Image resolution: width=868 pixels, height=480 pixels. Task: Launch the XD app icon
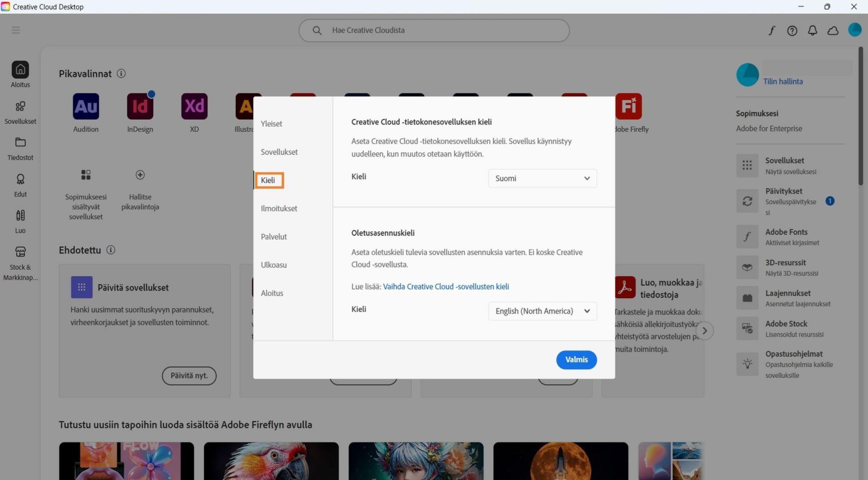click(194, 106)
